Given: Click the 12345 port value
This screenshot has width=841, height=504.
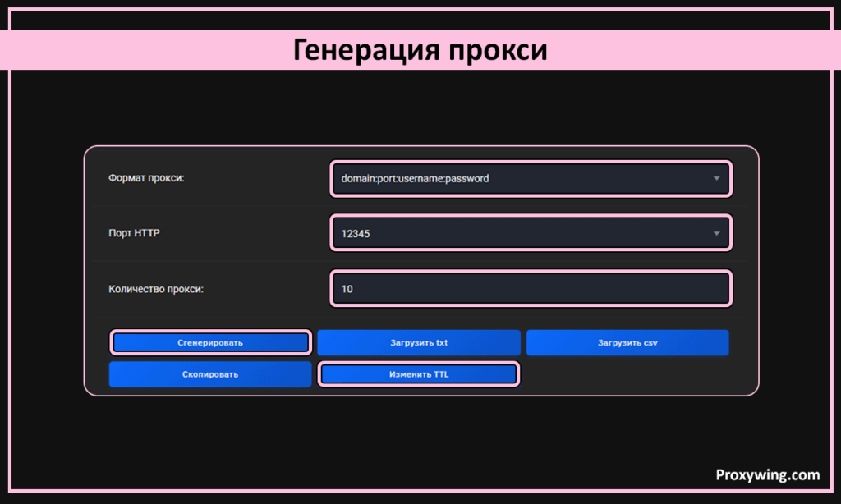Looking at the screenshot, I should (356, 234).
